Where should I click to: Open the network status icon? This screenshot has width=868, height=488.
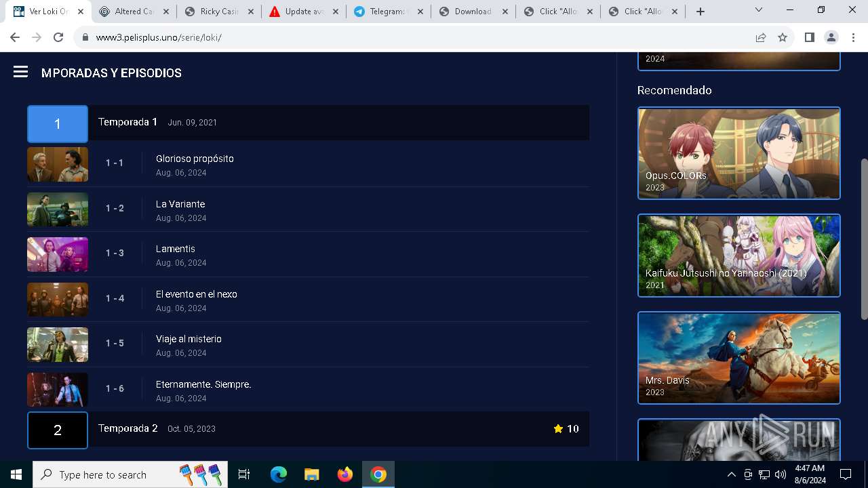764,474
